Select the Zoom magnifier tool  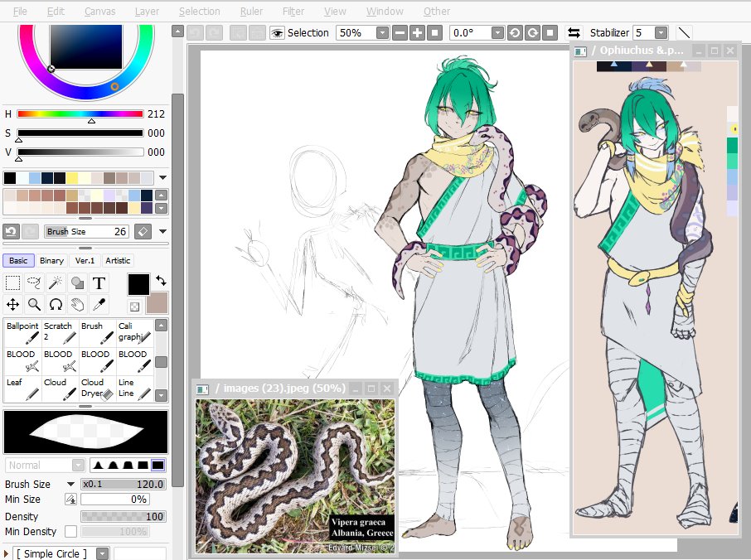[34, 304]
